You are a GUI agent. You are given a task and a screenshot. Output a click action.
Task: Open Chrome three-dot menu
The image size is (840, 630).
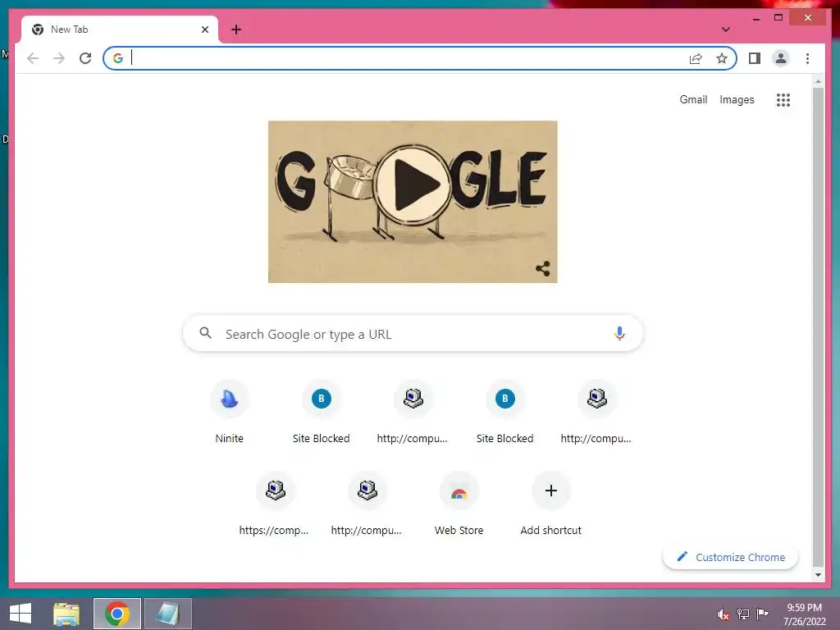coord(807,58)
